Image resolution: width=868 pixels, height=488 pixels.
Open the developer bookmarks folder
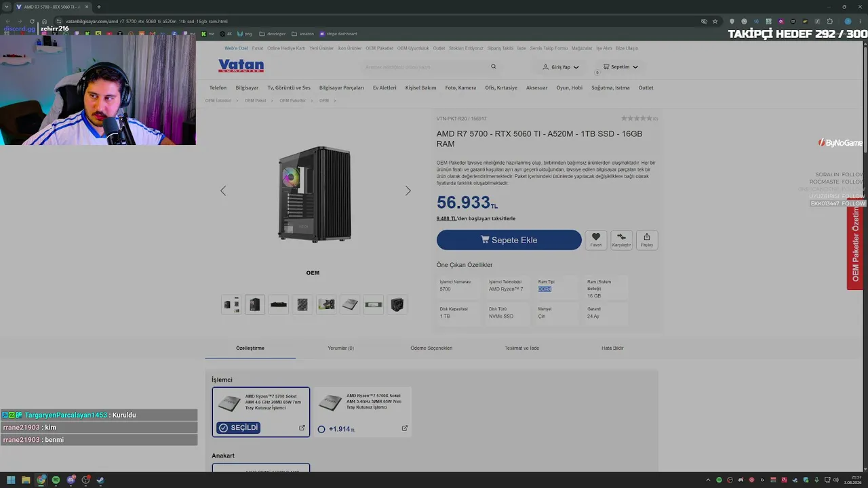click(273, 34)
